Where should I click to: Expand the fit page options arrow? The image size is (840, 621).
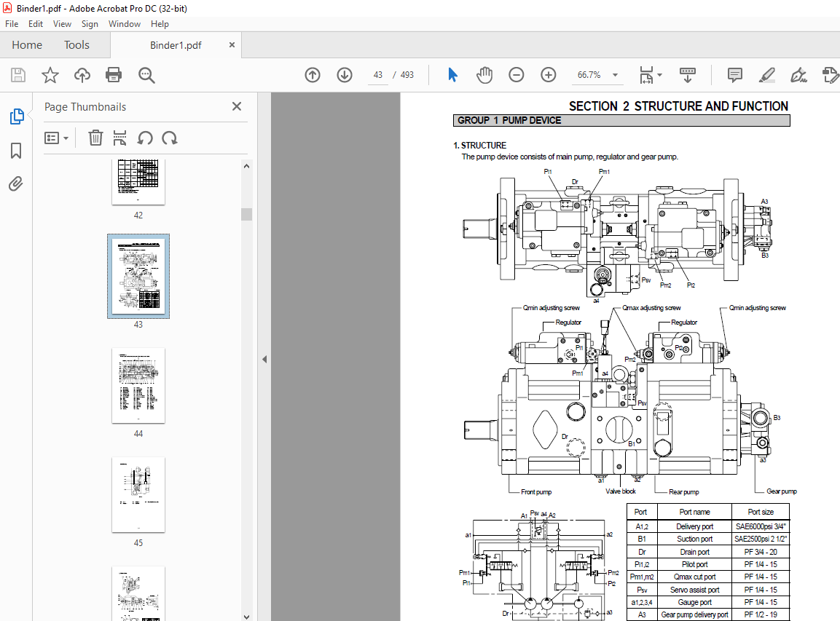(x=659, y=75)
